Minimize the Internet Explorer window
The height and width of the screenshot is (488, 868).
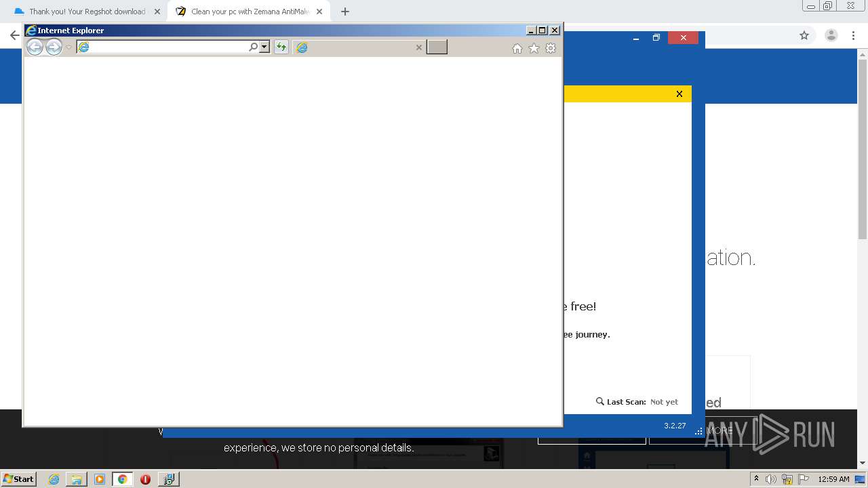(531, 30)
